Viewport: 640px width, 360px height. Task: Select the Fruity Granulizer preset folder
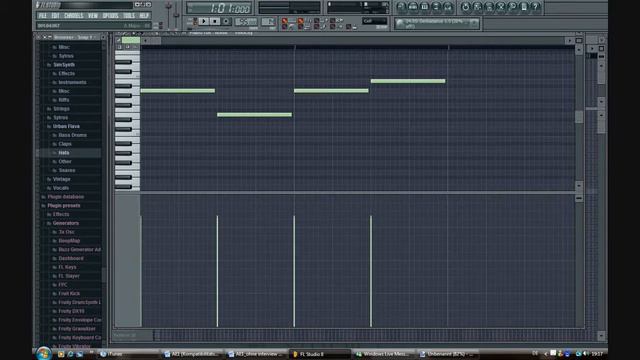[77, 329]
